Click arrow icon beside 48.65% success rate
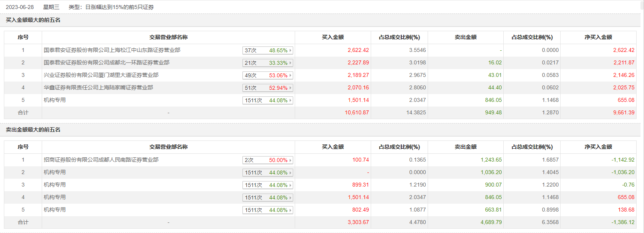Screen dimensions: 644x233 pyautogui.click(x=290, y=50)
